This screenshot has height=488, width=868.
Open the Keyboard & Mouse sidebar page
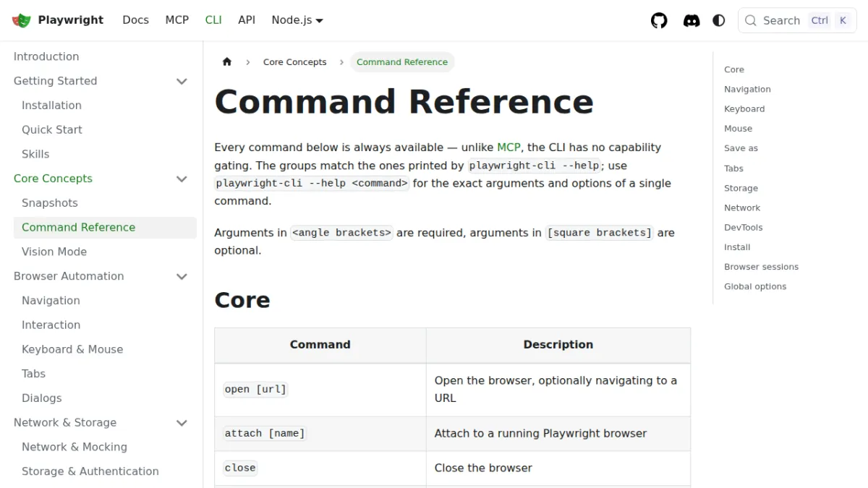pos(72,349)
